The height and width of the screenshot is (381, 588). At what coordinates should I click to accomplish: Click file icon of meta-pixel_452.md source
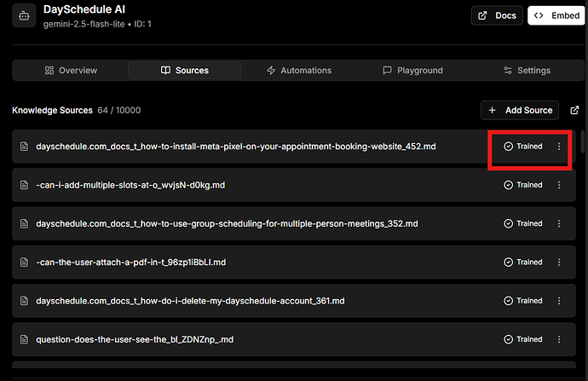pos(24,147)
